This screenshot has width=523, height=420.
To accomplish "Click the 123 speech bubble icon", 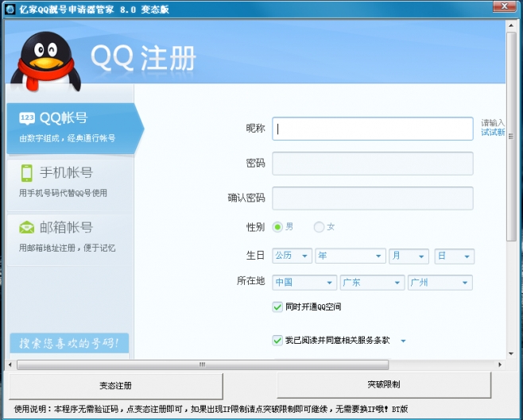I will tap(27, 118).
